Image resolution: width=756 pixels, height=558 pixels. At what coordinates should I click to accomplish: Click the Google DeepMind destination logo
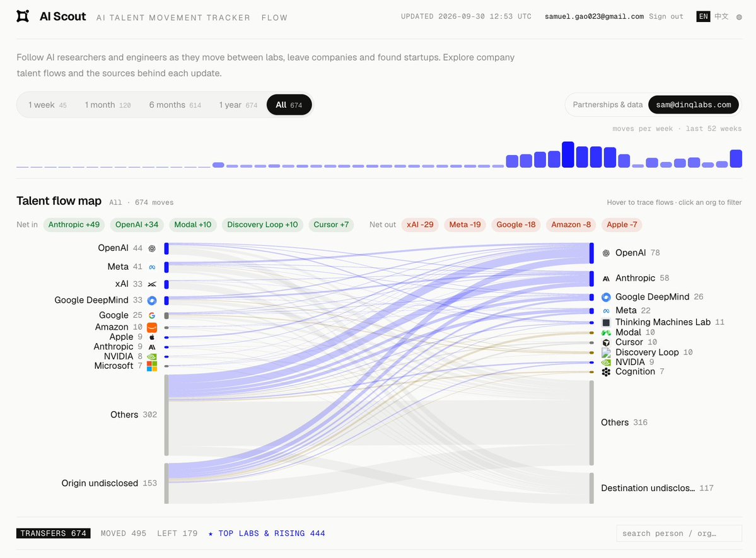click(x=606, y=297)
